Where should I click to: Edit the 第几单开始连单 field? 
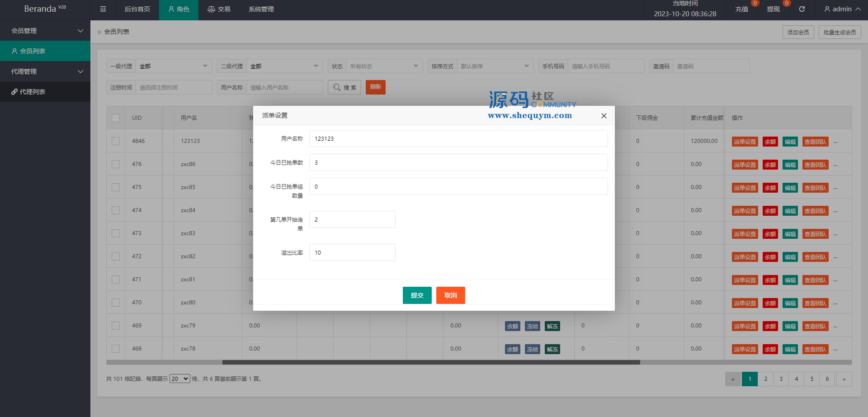click(352, 219)
